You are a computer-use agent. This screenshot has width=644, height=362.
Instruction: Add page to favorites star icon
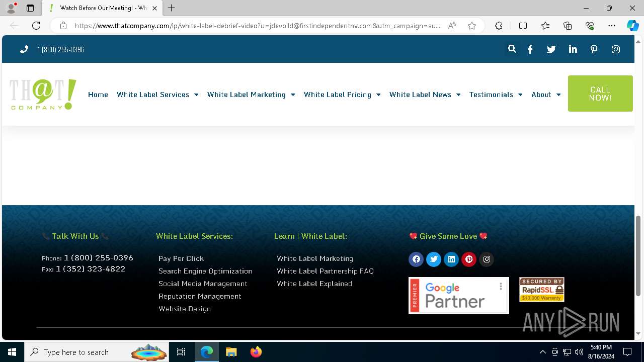[472, 26]
